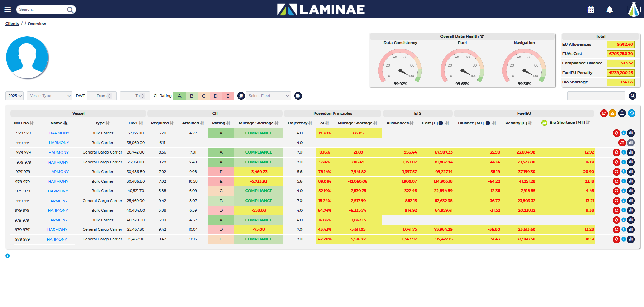Click the Navigation data health gauge
Screen dimensions: 644x307
point(524,67)
